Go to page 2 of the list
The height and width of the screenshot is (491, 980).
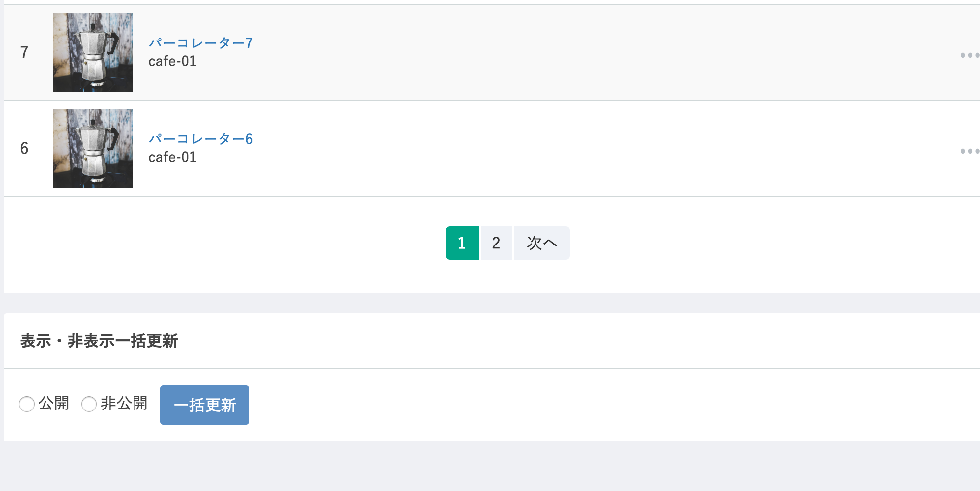(x=496, y=243)
